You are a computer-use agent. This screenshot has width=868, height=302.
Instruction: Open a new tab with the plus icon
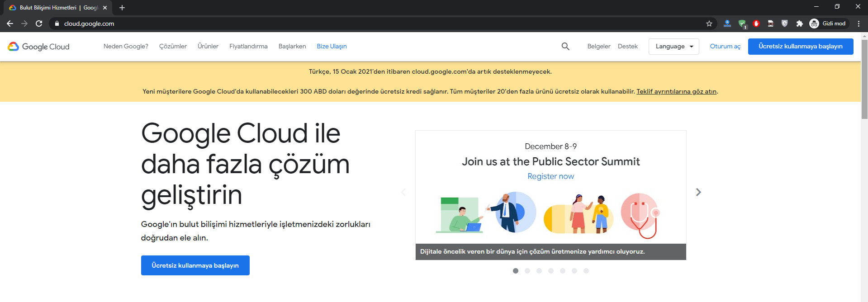[122, 8]
